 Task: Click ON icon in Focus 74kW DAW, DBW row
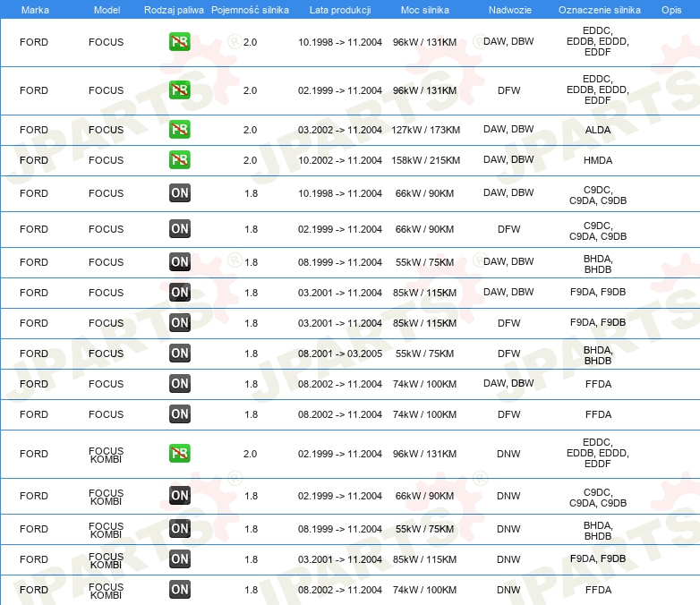(x=179, y=383)
